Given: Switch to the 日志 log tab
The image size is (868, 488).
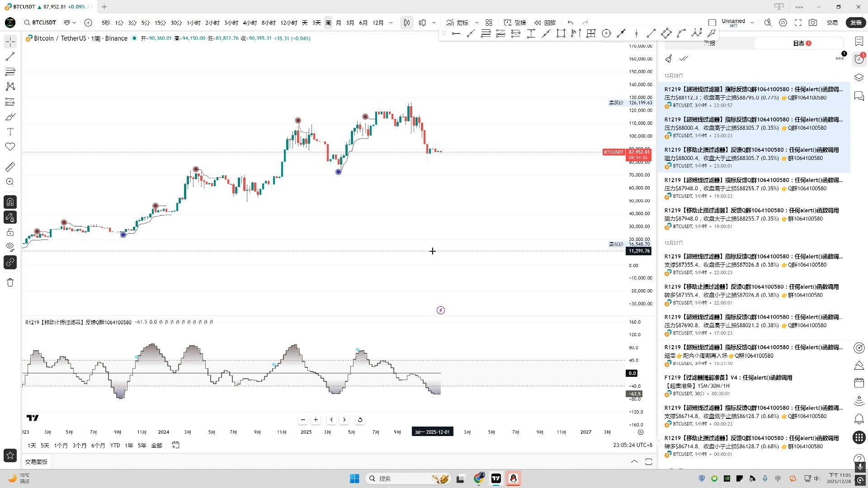Looking at the screenshot, I should [x=799, y=43].
